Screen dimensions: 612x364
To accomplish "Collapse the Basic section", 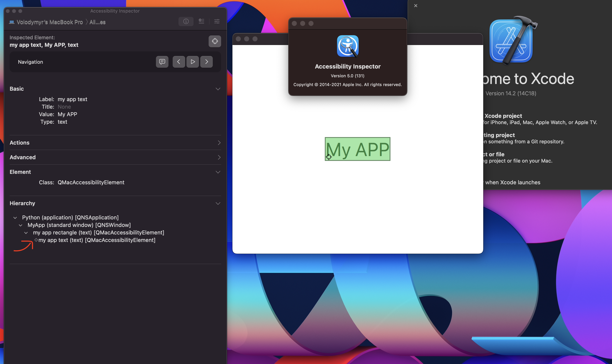I will [x=218, y=89].
